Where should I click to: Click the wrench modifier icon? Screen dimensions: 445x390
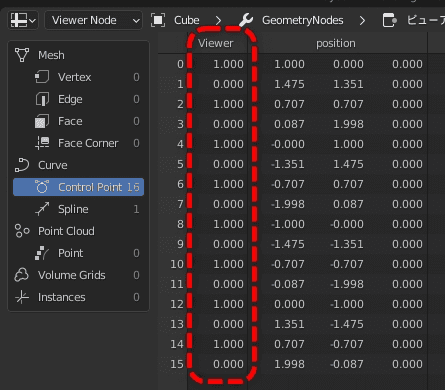(246, 20)
